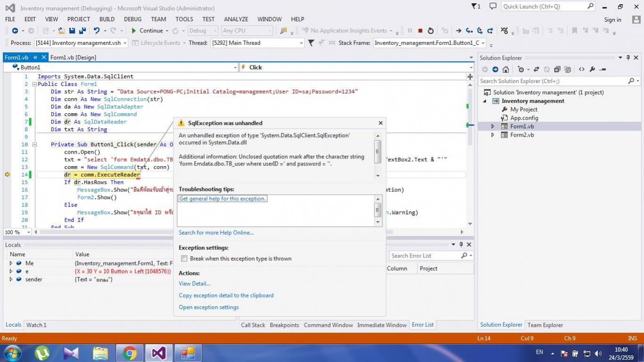
Task: Click the Step Over debug icon
Action: click(x=479, y=31)
